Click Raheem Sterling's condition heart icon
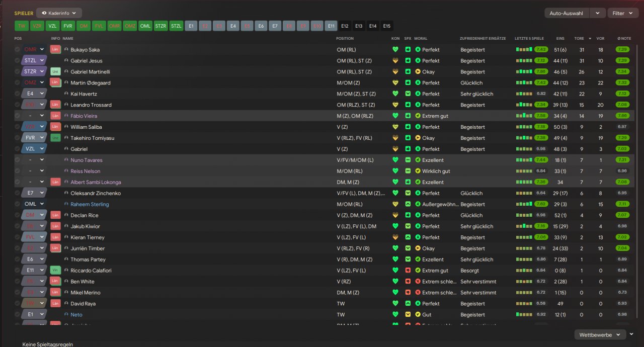The image size is (644, 347). [x=395, y=204]
